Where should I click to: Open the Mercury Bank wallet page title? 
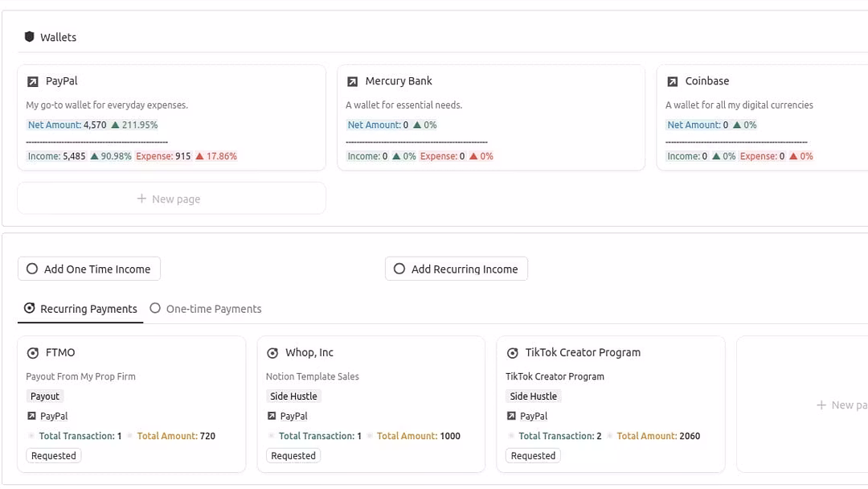399,81
